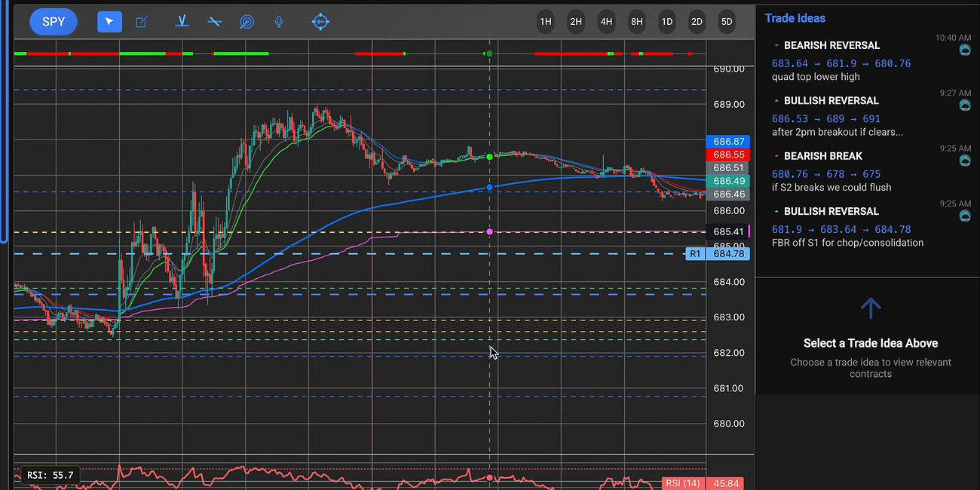Image resolution: width=980 pixels, height=490 pixels.
Task: Click green marker dot on the moving average
Action: coord(490,157)
